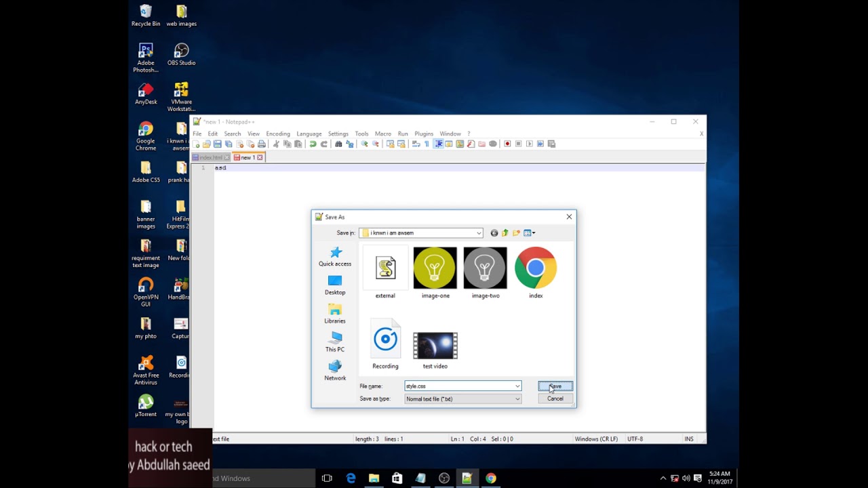The height and width of the screenshot is (488, 868).
Task: Open the Encoding menu
Action: pyautogui.click(x=278, y=134)
